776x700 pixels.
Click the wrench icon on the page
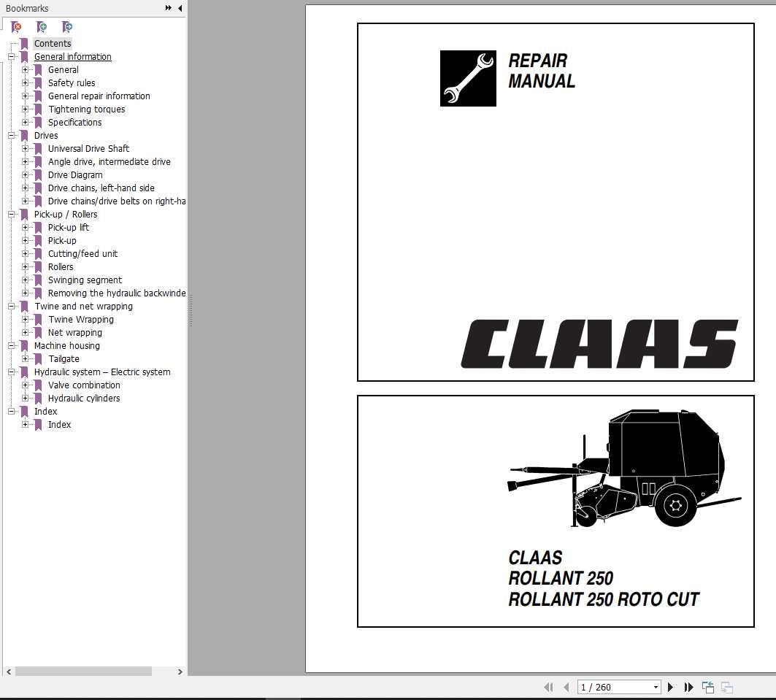tap(468, 78)
